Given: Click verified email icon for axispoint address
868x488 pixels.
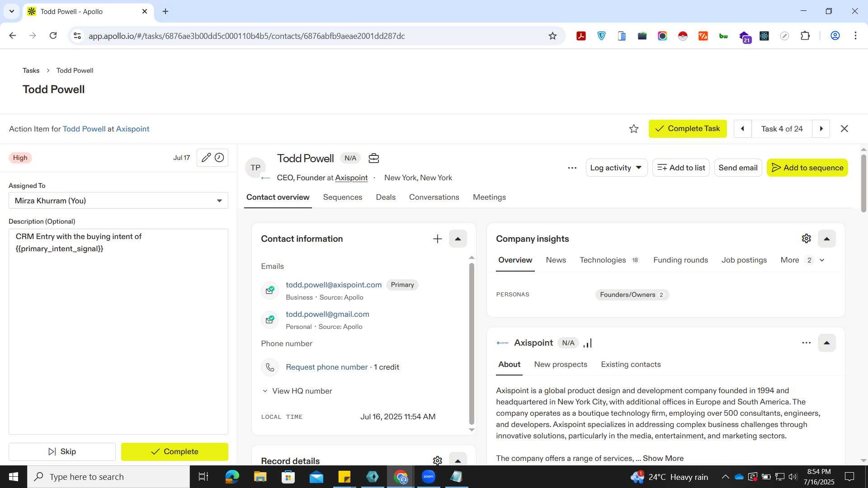Looking at the screenshot, I should [x=270, y=290].
